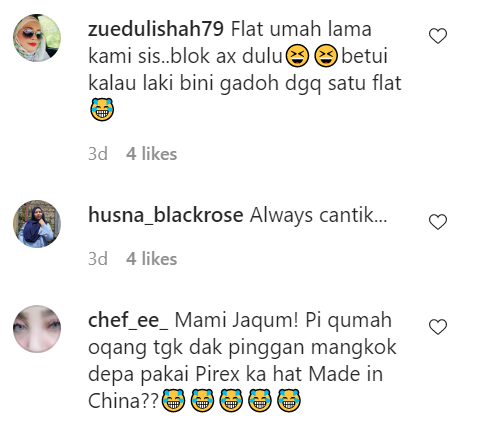482x431 pixels.
Task: Click the 3d timestamp under husna_blackrose's comment
Action: [98, 259]
